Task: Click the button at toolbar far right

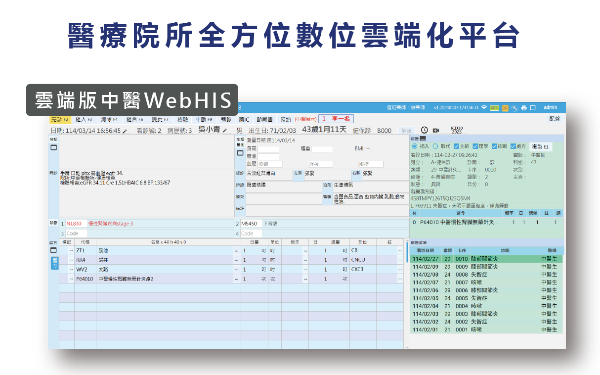Action: 554,119
